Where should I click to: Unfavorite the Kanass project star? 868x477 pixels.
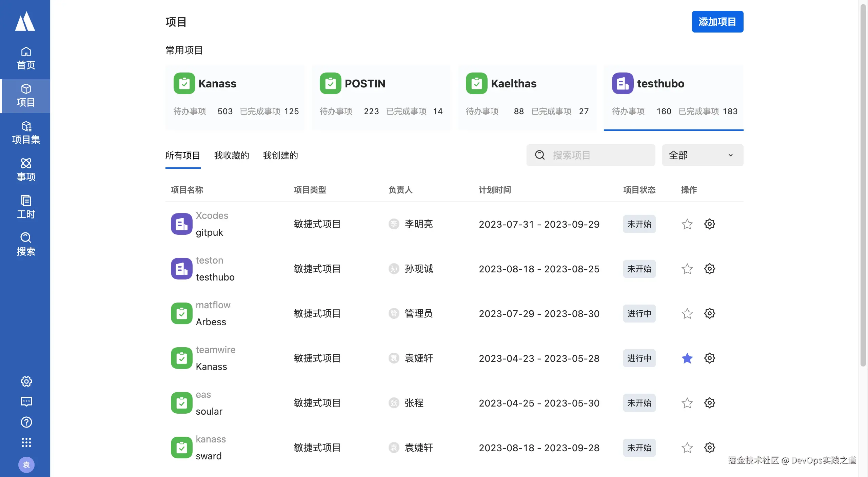coord(687,358)
